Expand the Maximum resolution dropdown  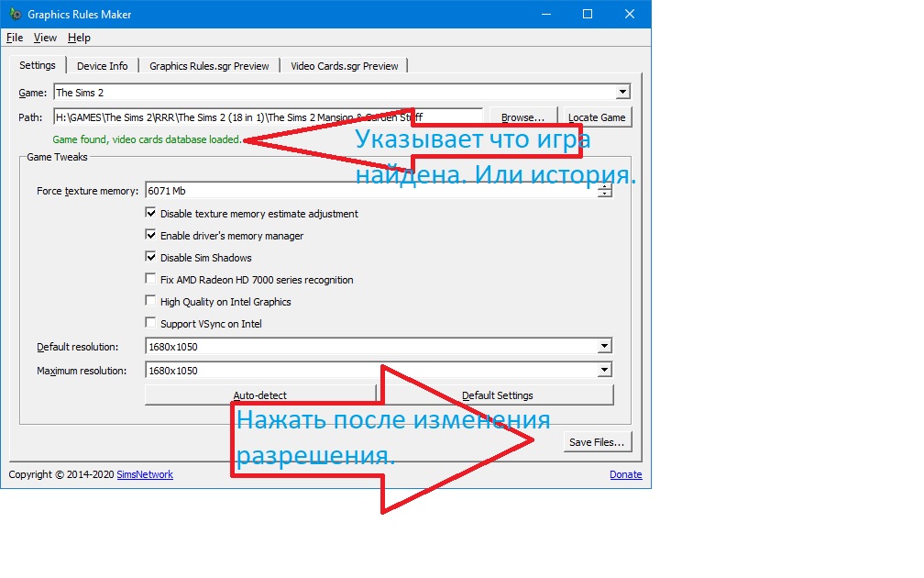tap(604, 371)
